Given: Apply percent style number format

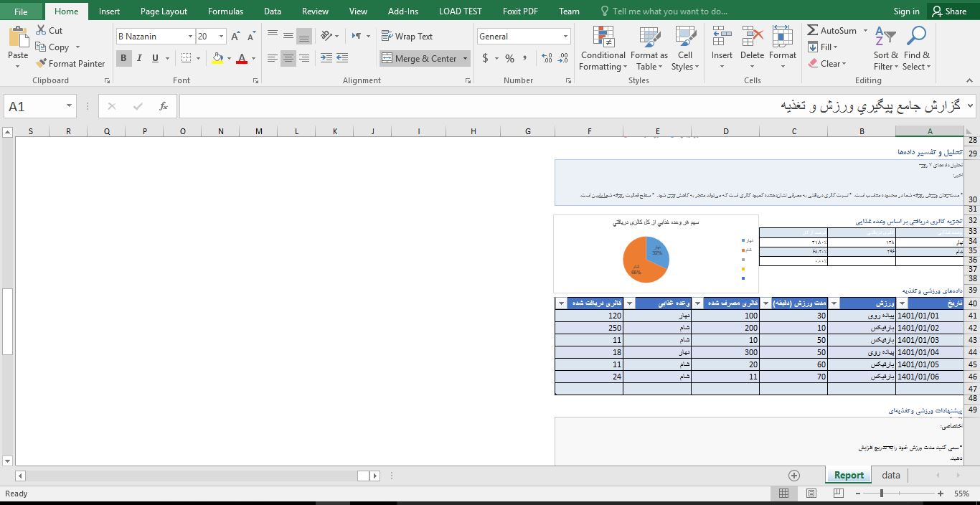Looking at the screenshot, I should pos(509,59).
